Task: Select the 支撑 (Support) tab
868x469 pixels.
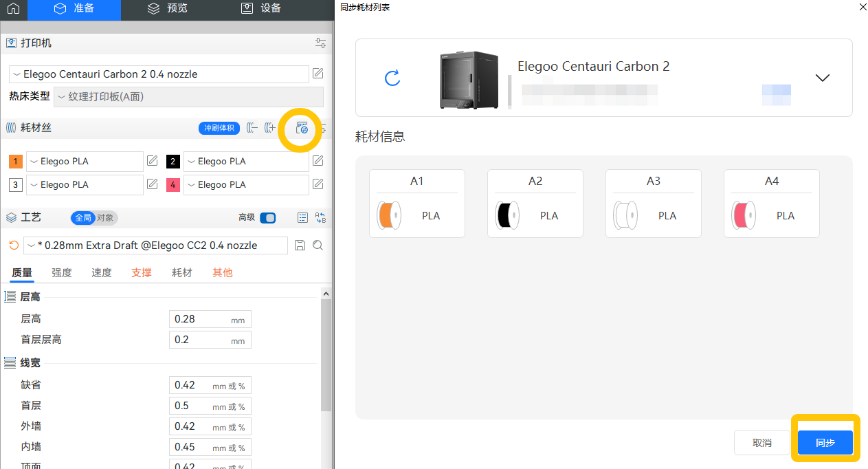Action: (142, 273)
